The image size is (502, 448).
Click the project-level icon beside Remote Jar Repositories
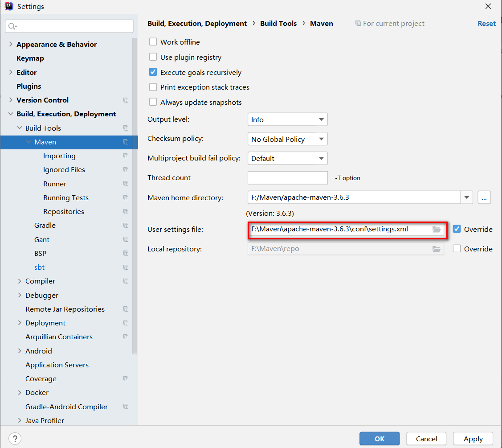tap(126, 309)
